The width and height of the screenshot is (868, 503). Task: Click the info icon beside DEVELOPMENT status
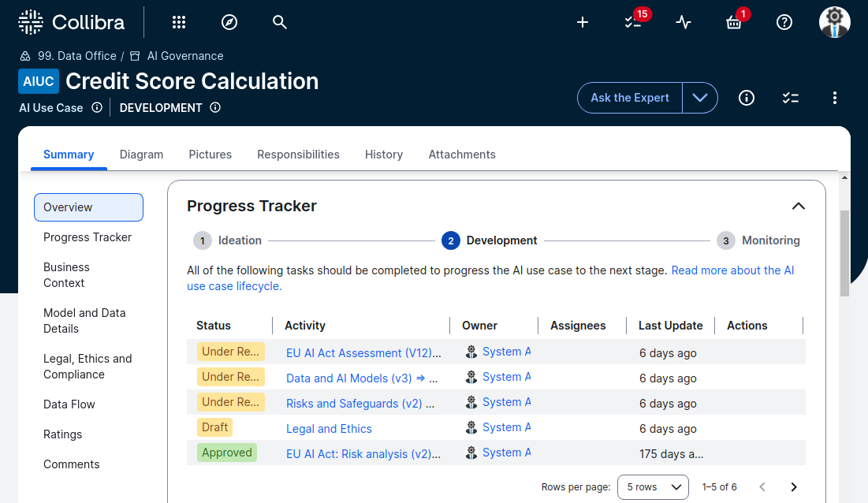(215, 107)
